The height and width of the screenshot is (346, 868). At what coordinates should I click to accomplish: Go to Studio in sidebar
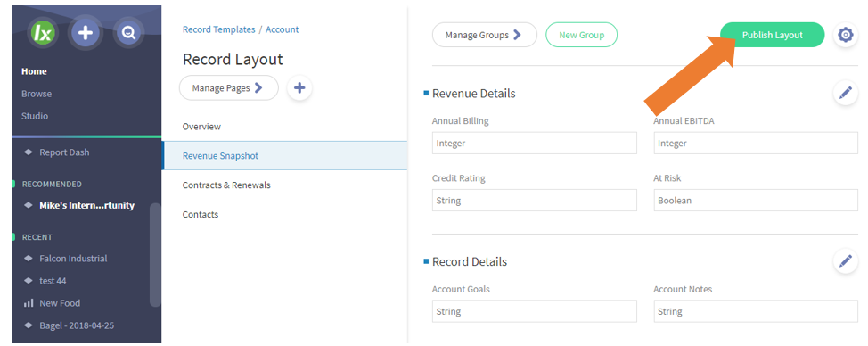point(35,116)
